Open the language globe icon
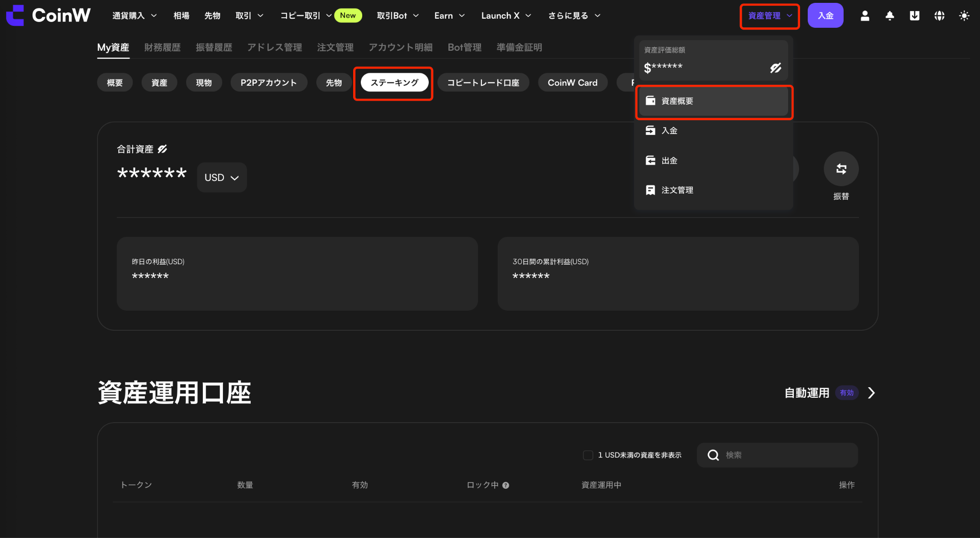The height and width of the screenshot is (538, 980). click(939, 16)
